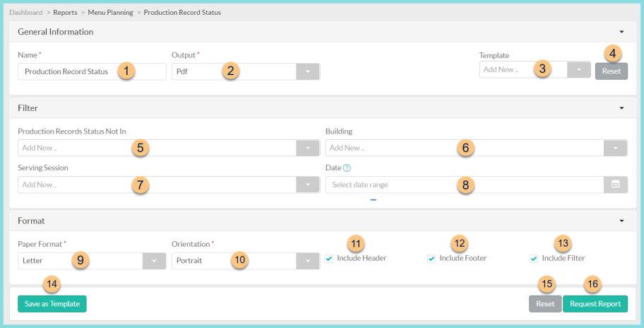Open the Serving Session dropdown

coord(308,185)
